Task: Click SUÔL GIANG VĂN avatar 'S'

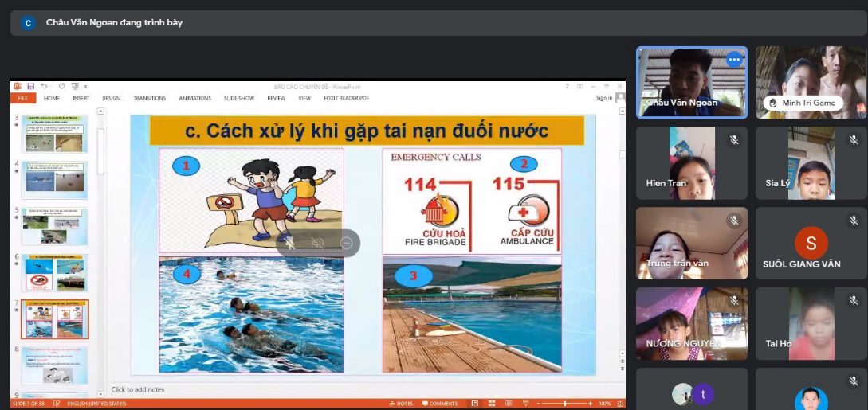Action: (x=811, y=243)
